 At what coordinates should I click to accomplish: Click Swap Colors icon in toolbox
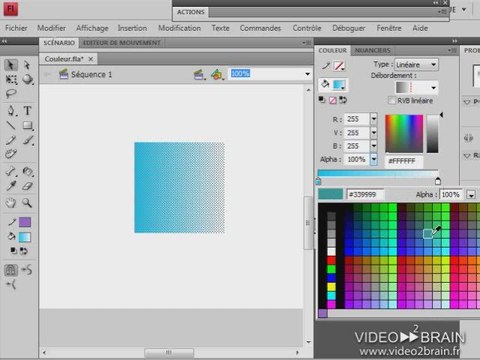coord(24,251)
